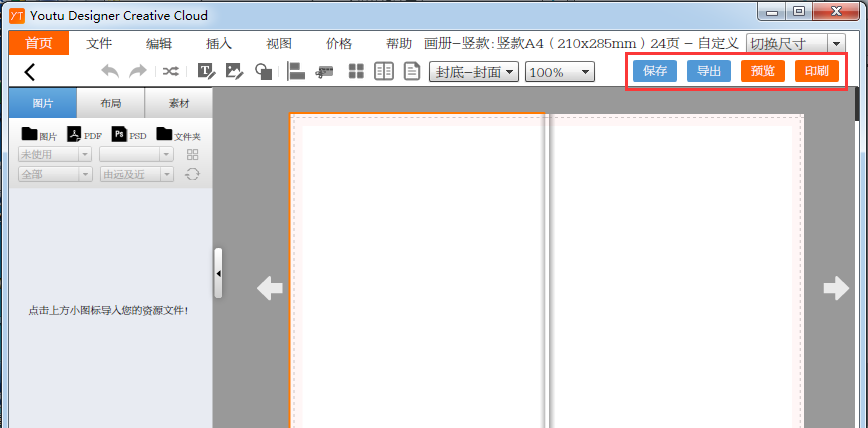Switch to two-page spread view
Viewport: 868px width, 428px height.
pos(384,71)
